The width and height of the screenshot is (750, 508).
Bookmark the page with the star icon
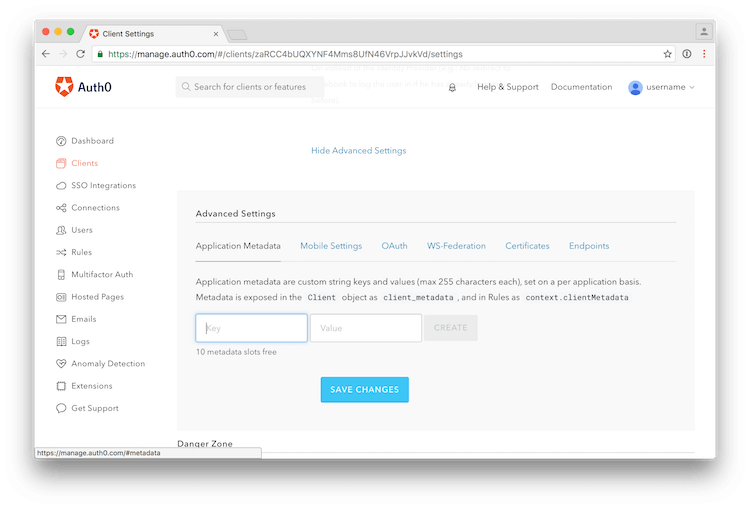click(x=667, y=54)
